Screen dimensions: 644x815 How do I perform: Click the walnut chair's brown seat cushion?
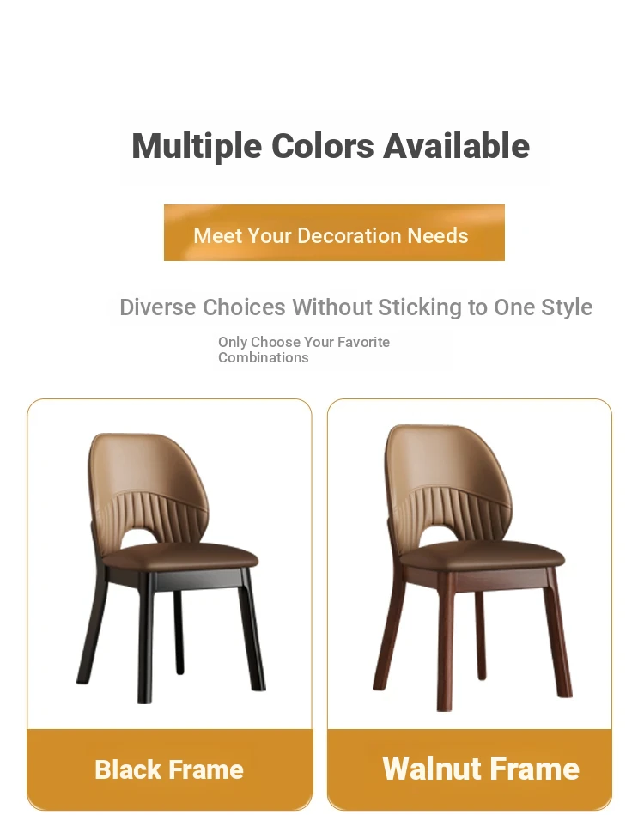(x=483, y=554)
